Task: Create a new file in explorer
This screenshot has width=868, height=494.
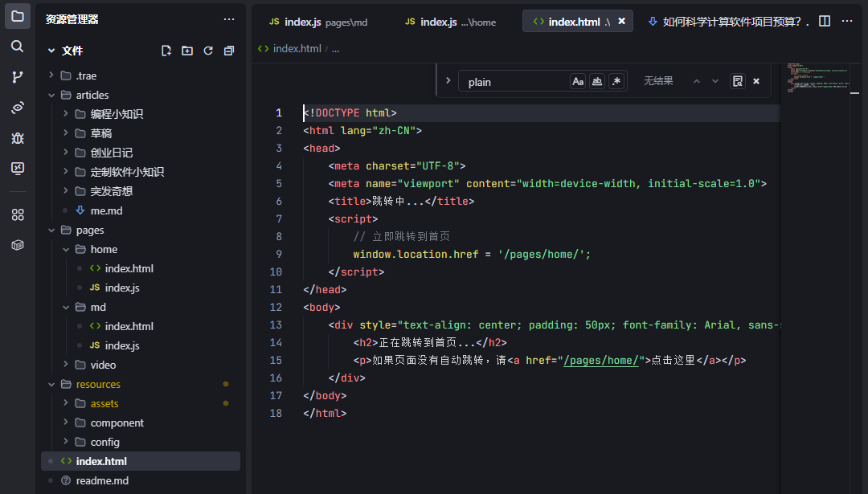Action: point(166,51)
